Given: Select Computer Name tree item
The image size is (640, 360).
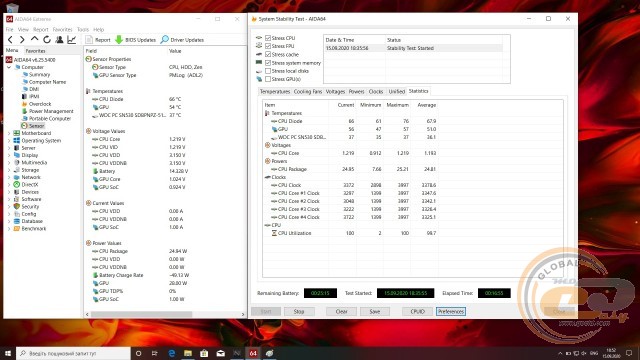Looking at the screenshot, I should point(47,82).
